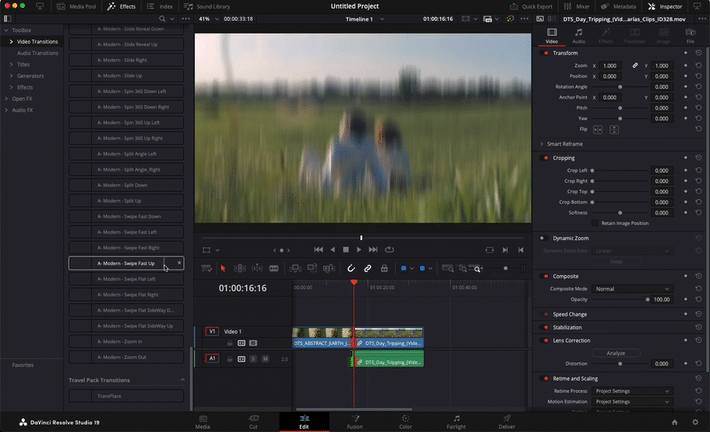Adjust Crop Softness slider
The image size is (710, 432).
620,213
